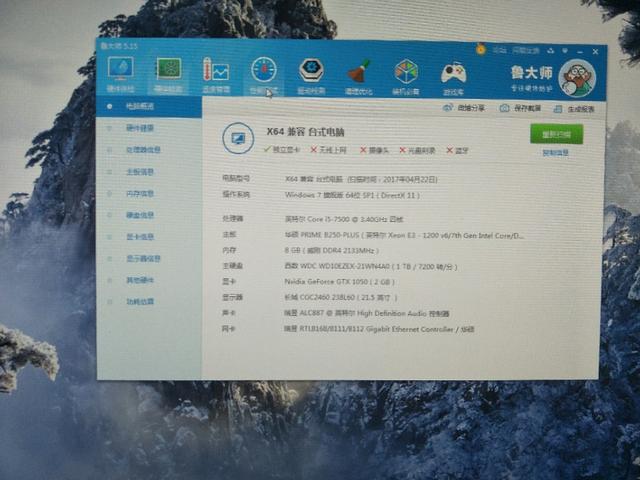Open 驱动检测 hexagon gear icon
Image resolution: width=640 pixels, height=480 pixels.
(311, 70)
